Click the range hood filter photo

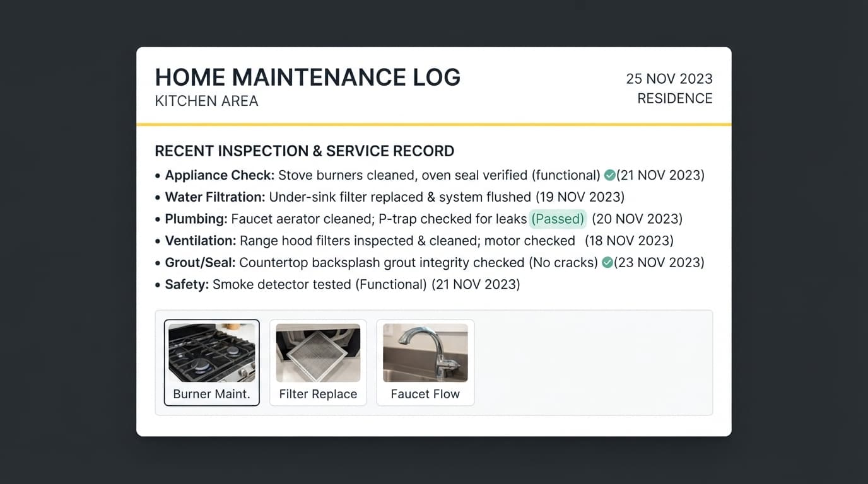pos(318,353)
